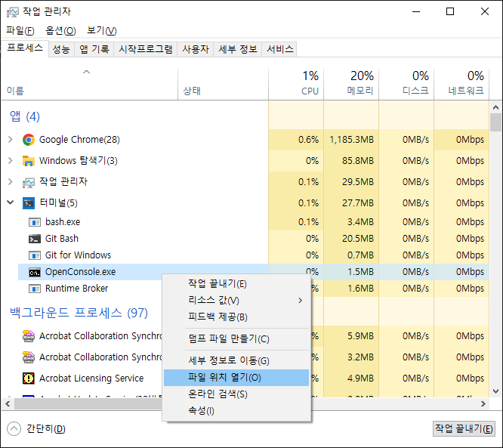Click the 앱 (4) group heading
This screenshot has width=503, height=448.
click(25, 116)
